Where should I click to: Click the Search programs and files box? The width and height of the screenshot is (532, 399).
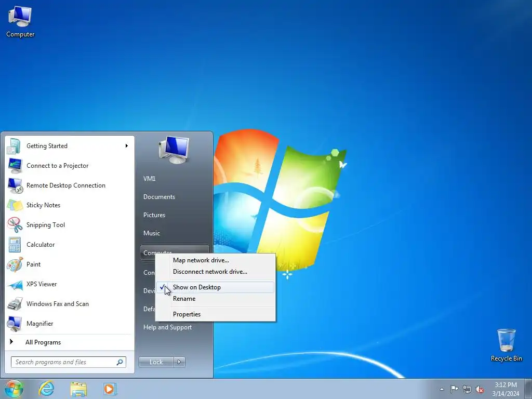click(x=68, y=362)
